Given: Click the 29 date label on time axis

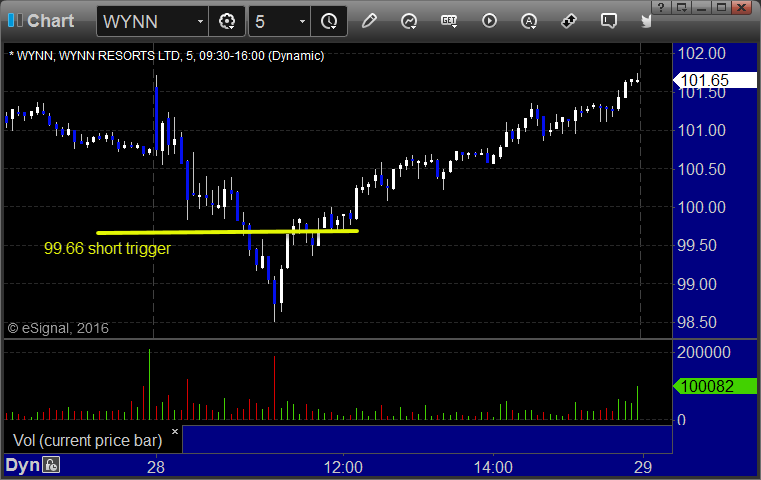Looking at the screenshot, I should (x=643, y=467).
